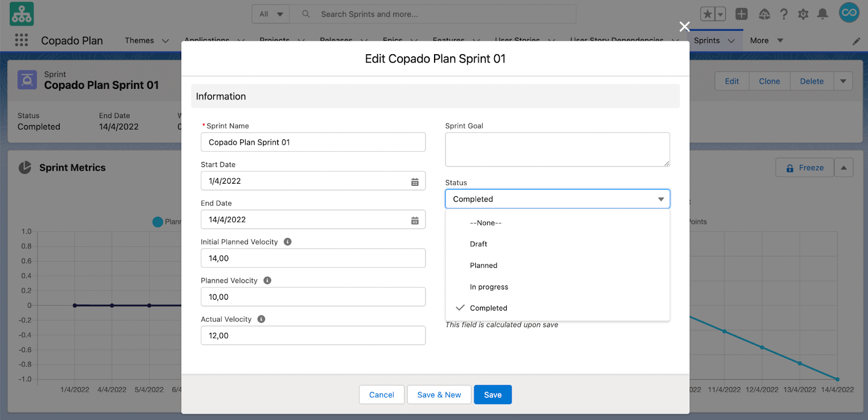The image size is (868, 420).
Task: Open the End Date calendar picker
Action: click(x=415, y=221)
